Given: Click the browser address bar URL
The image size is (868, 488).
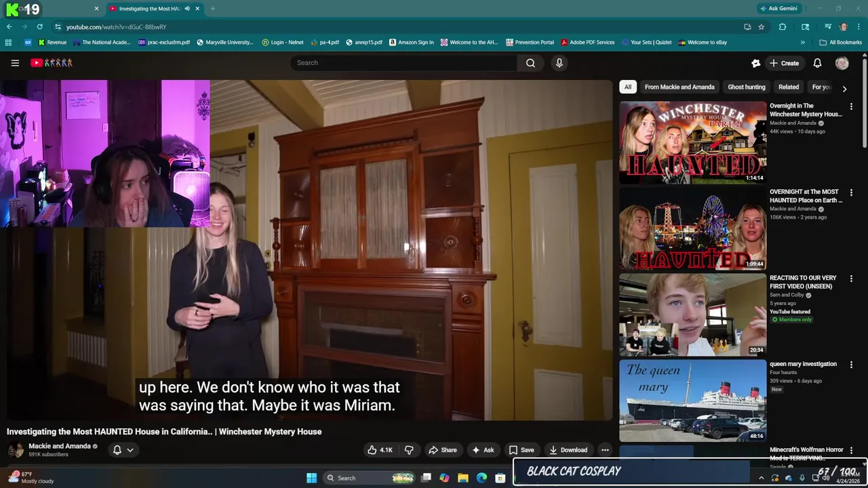Looking at the screenshot, I should point(116,27).
